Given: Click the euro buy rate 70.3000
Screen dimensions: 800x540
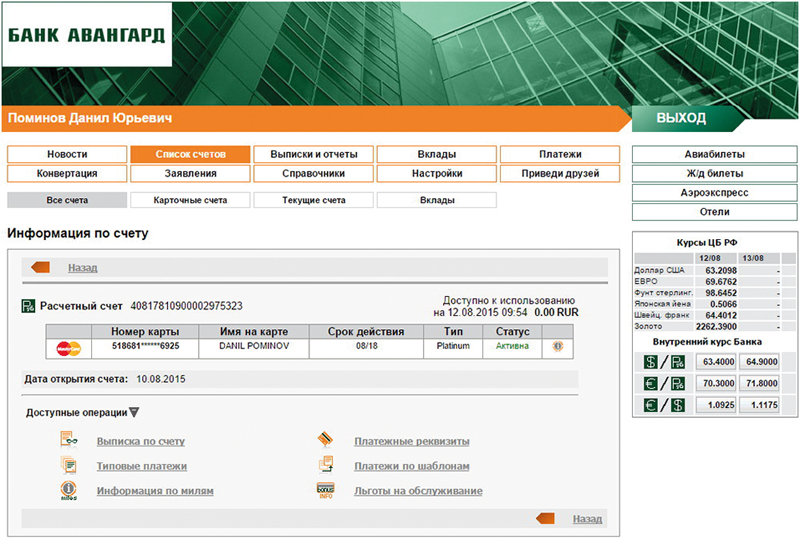Looking at the screenshot, I should 717,383.
